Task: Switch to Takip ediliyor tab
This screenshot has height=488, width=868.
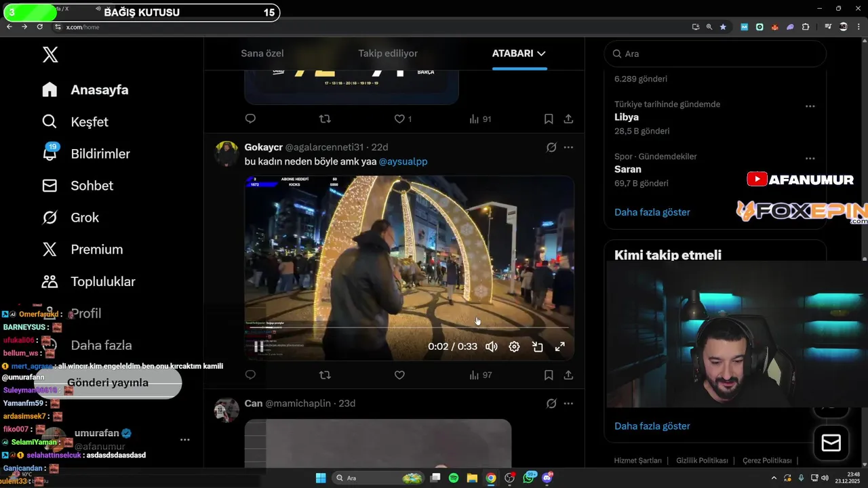Action: (x=388, y=54)
